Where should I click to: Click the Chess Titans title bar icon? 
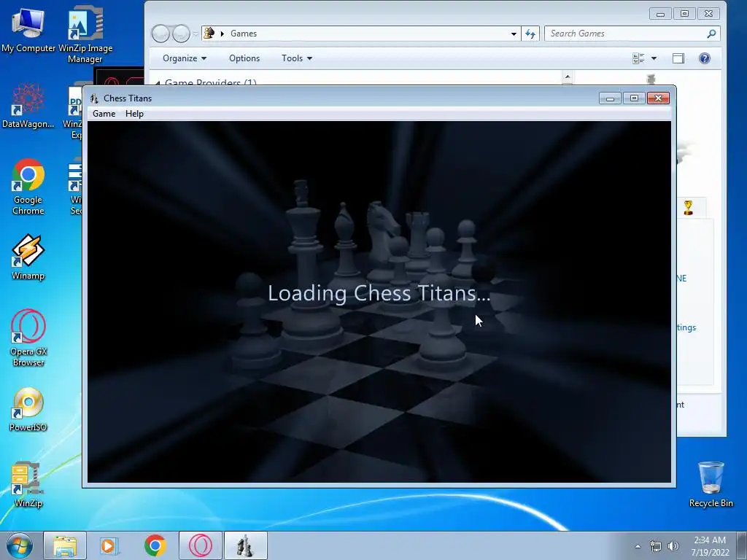coord(94,98)
